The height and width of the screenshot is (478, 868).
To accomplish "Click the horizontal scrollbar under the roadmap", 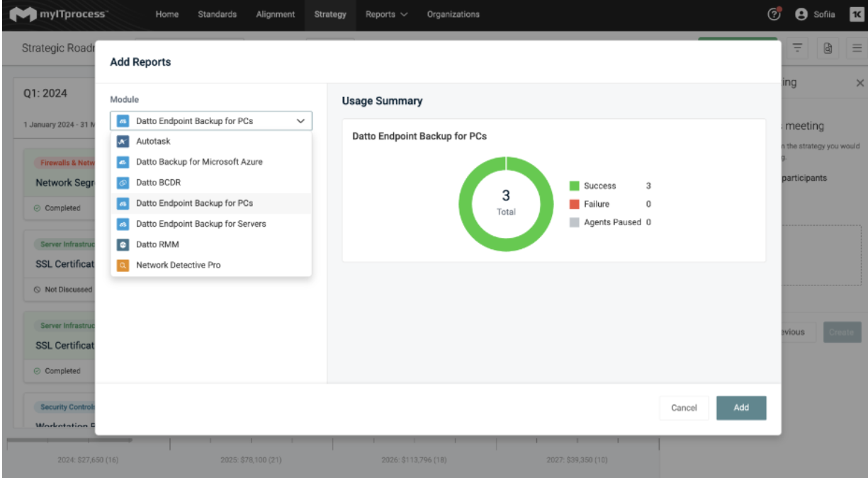I will 69,440.
